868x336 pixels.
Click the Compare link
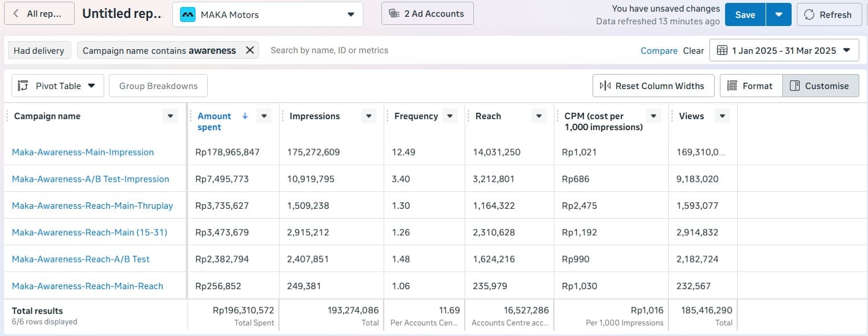click(659, 51)
